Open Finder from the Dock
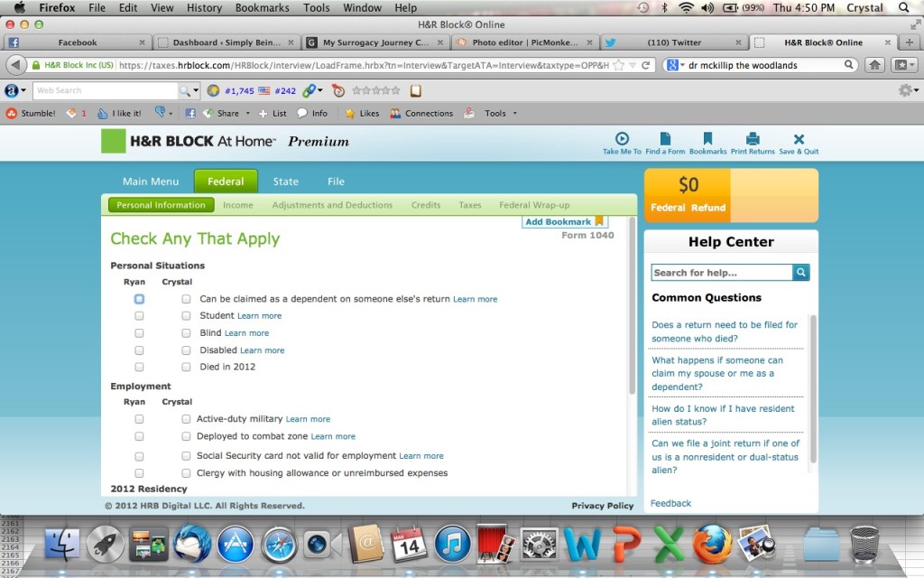The height and width of the screenshot is (578, 924). (x=62, y=545)
